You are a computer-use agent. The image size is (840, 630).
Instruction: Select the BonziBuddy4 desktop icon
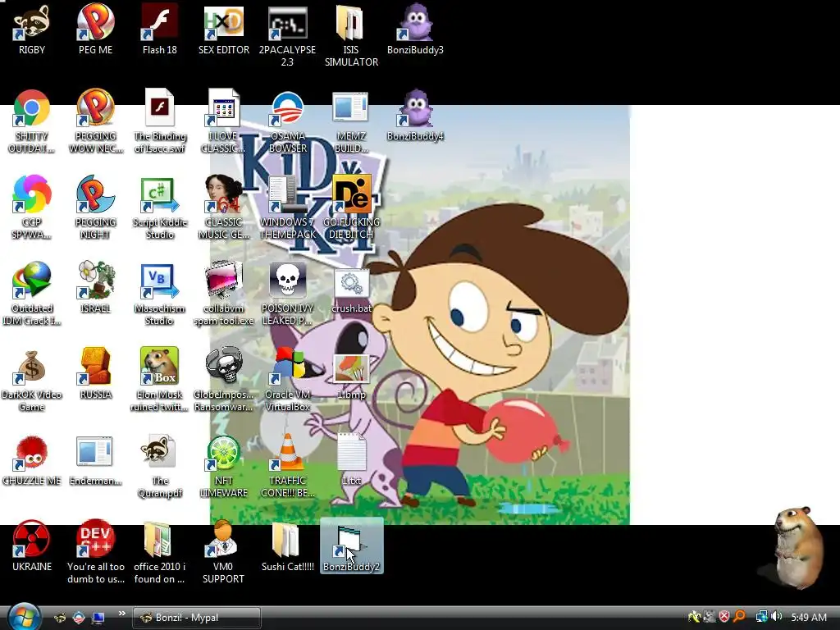point(415,116)
